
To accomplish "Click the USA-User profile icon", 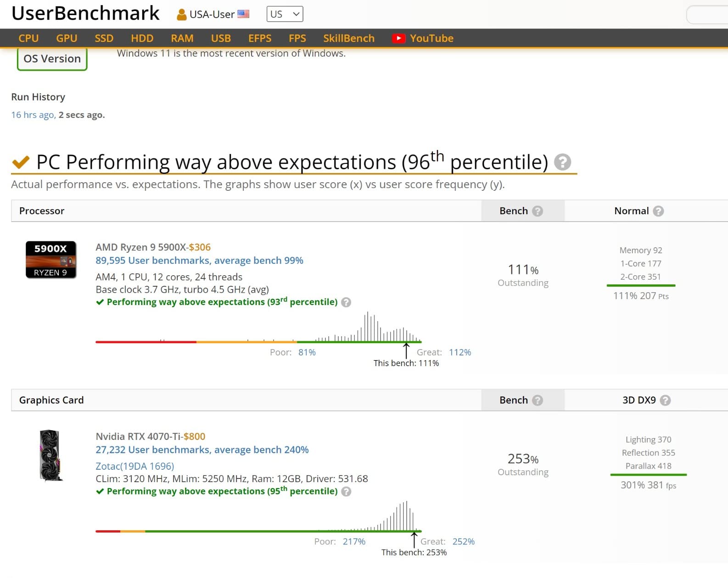I will coord(182,15).
